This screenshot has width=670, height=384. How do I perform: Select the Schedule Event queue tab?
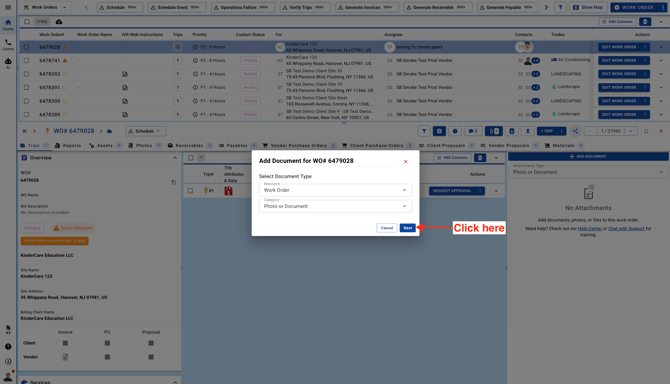177,7
